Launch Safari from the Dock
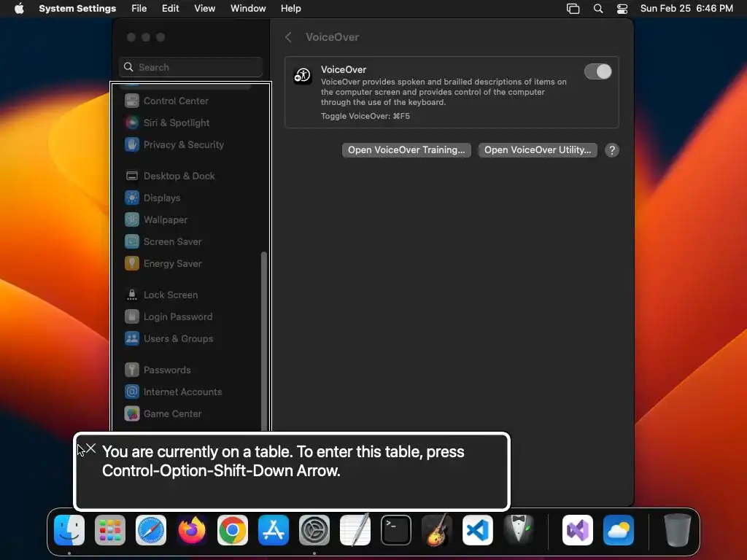 click(x=151, y=531)
